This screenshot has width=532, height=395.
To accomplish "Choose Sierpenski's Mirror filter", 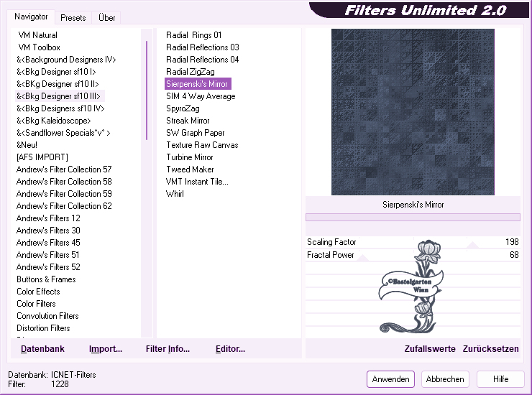I will [198, 84].
